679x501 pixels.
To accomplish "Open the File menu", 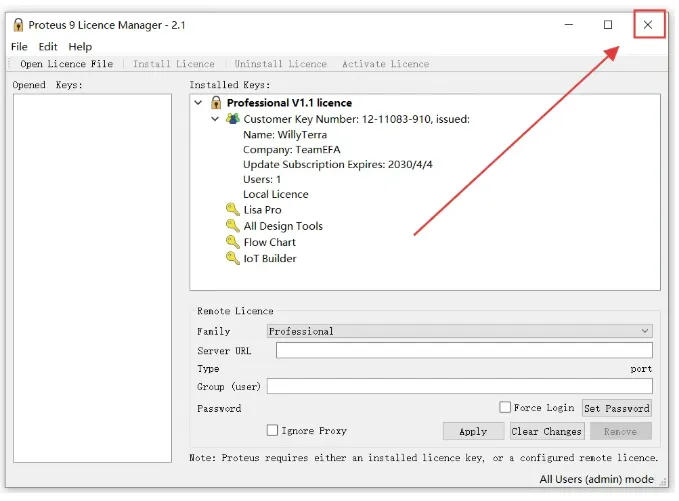I will (19, 47).
